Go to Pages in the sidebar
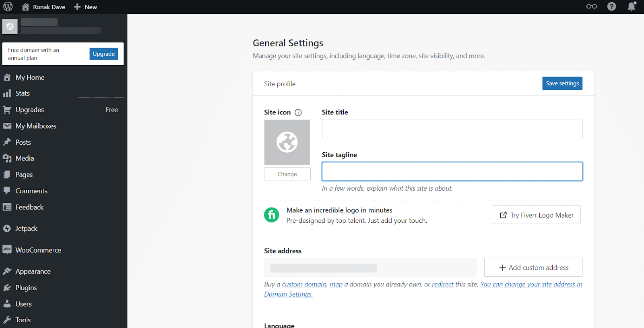 pos(24,174)
